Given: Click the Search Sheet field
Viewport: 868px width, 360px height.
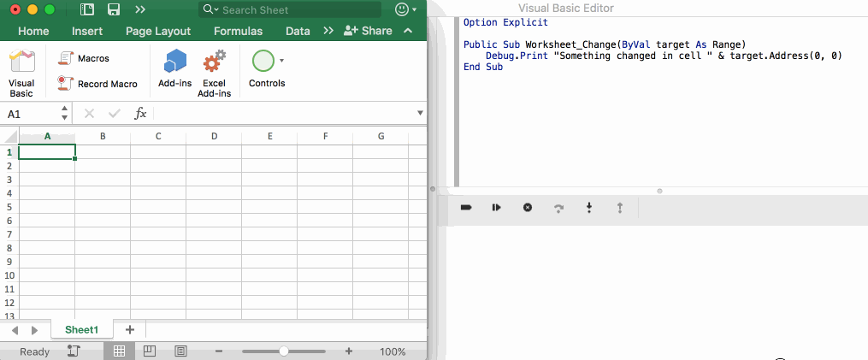Looking at the screenshot, I should (290, 9).
